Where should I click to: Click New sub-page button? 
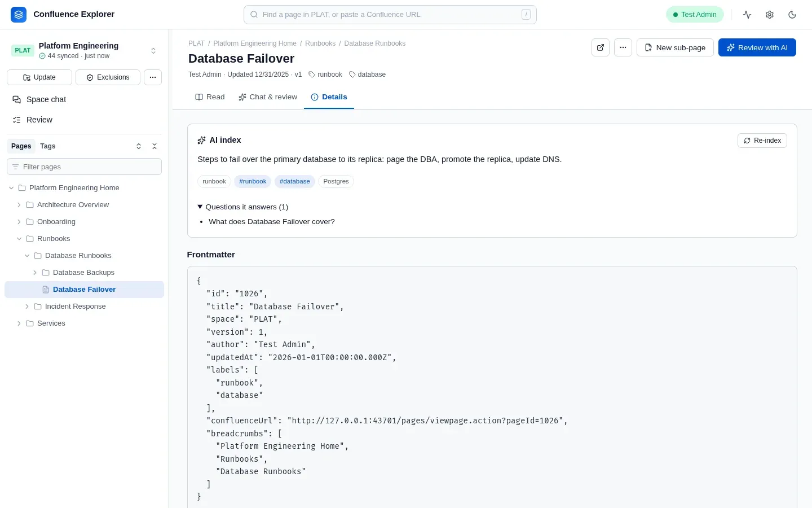(675, 47)
